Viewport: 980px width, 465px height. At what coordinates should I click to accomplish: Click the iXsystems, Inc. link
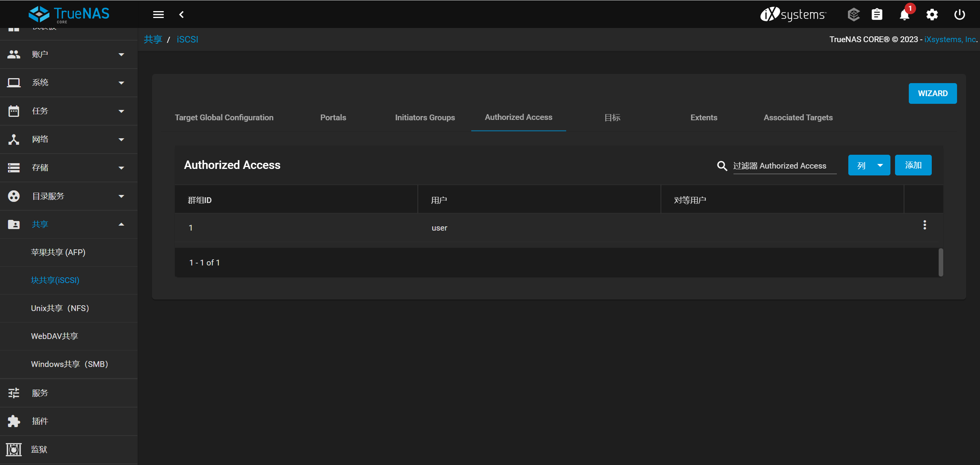click(950, 39)
